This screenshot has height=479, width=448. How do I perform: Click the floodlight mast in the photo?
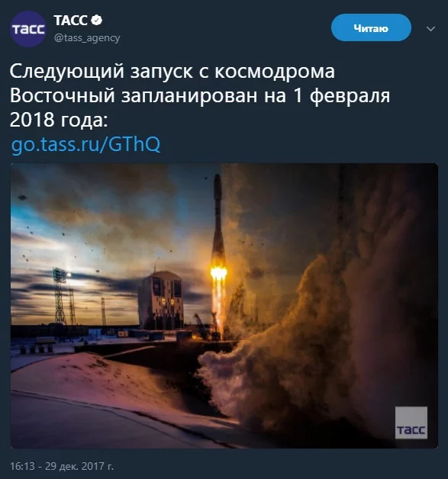pyautogui.click(x=60, y=296)
